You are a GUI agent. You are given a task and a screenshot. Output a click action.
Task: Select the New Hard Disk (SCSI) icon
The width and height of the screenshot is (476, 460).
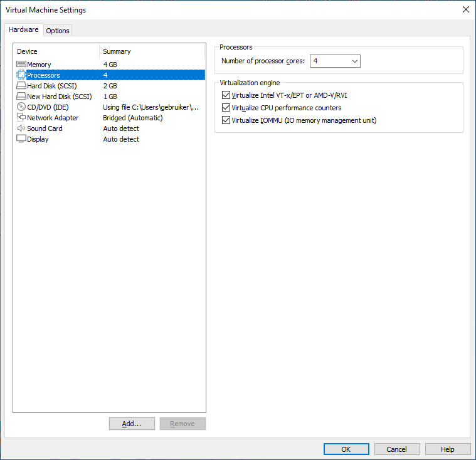click(x=21, y=97)
